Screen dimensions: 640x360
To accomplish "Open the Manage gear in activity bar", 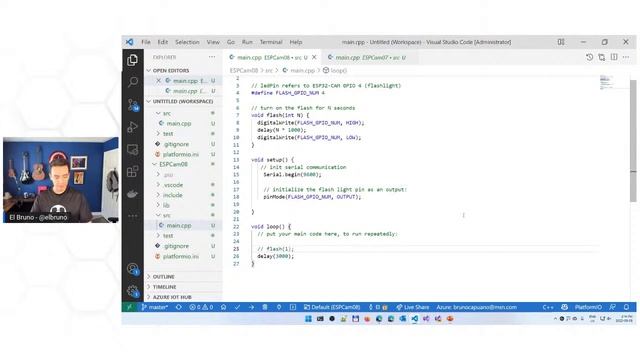I will pyautogui.click(x=133, y=291).
